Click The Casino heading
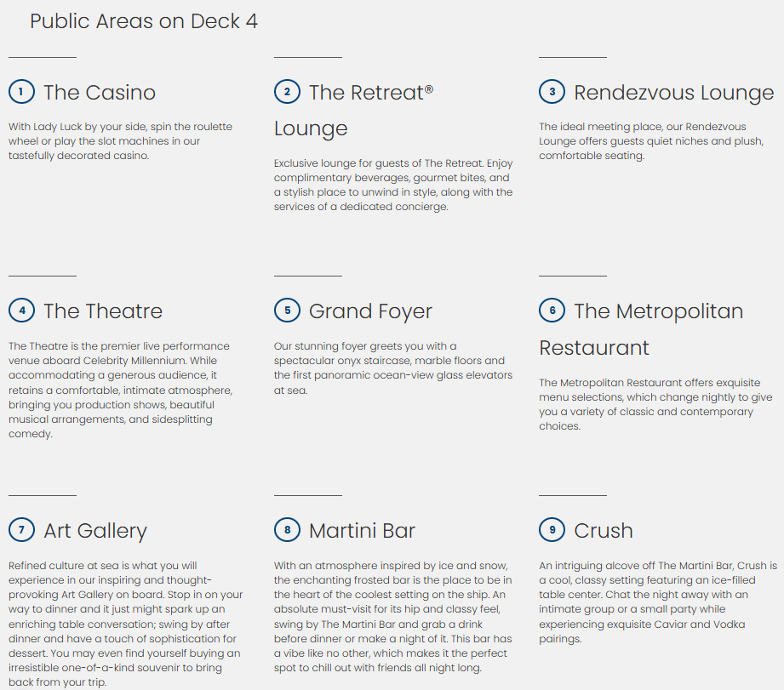 coord(100,93)
